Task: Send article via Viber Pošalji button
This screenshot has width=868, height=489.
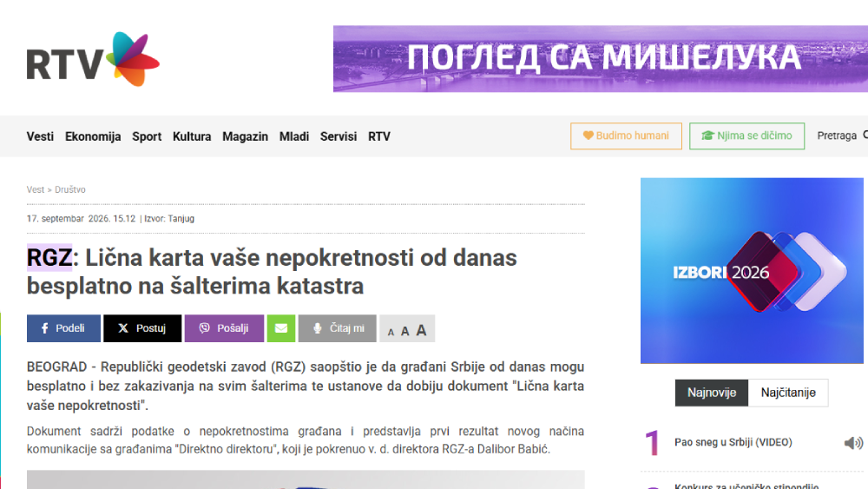Action: pyautogui.click(x=224, y=328)
